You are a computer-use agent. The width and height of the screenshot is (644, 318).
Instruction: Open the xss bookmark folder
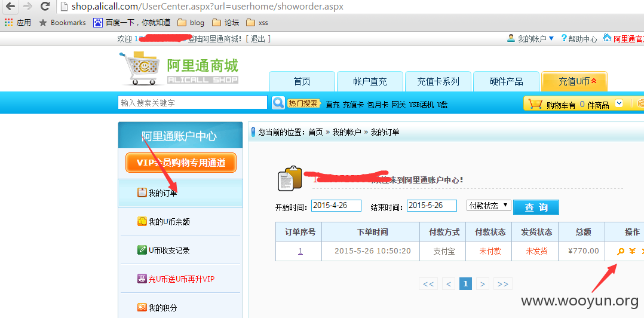257,23
